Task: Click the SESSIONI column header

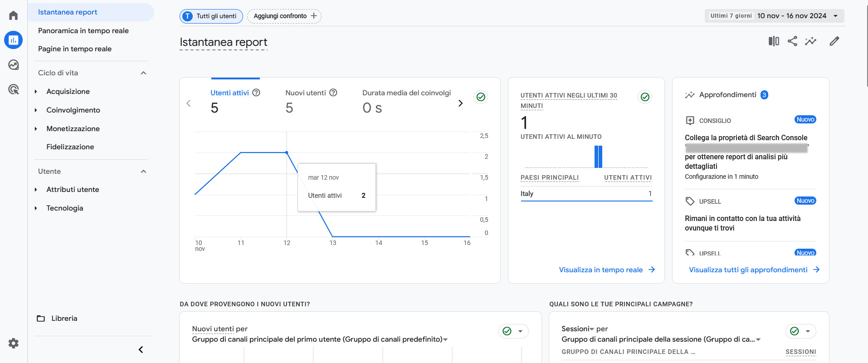Action: pos(800,352)
